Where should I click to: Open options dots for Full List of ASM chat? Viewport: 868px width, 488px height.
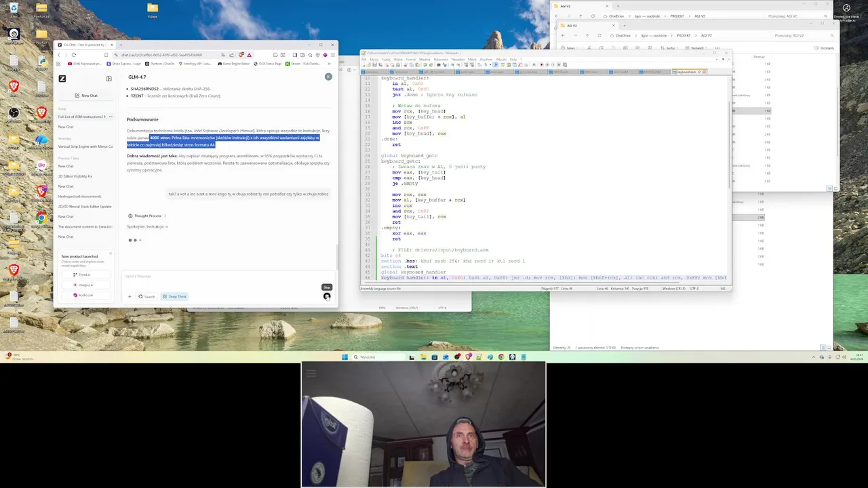click(111, 117)
